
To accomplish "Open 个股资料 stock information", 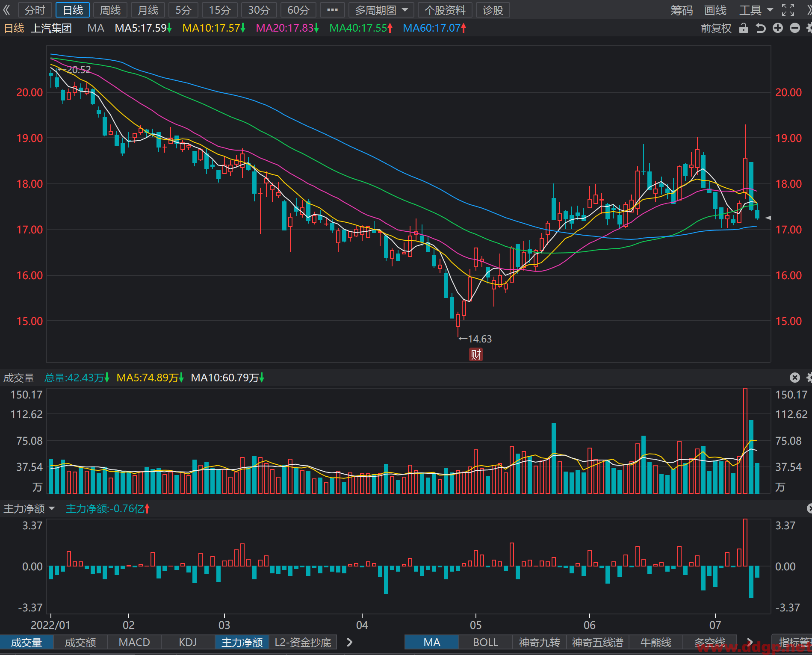I will tap(445, 10).
